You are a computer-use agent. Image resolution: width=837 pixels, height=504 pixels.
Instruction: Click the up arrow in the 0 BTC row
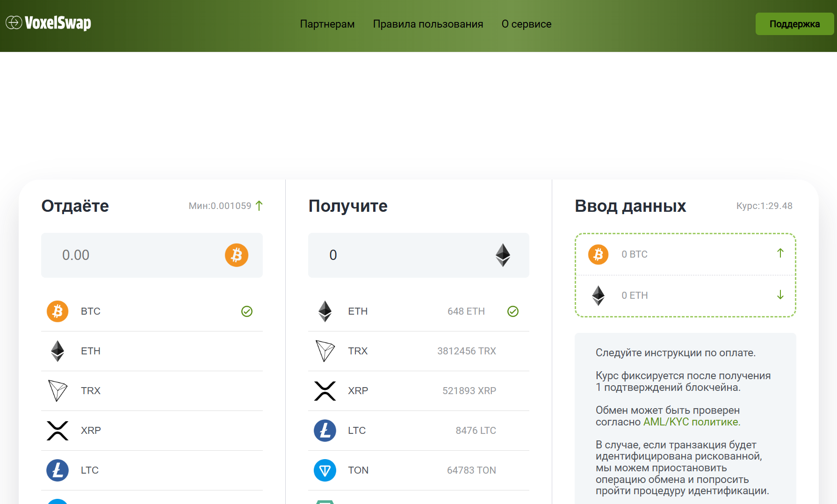(780, 253)
